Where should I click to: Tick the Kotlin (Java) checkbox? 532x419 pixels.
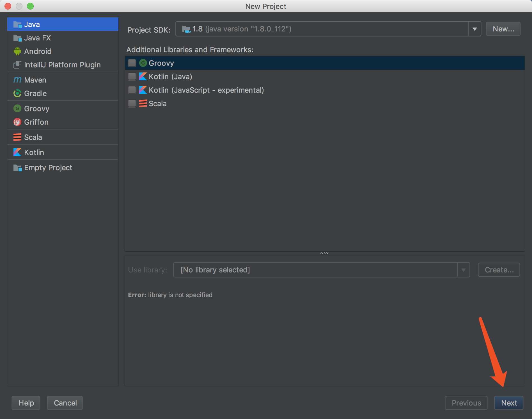[132, 76]
